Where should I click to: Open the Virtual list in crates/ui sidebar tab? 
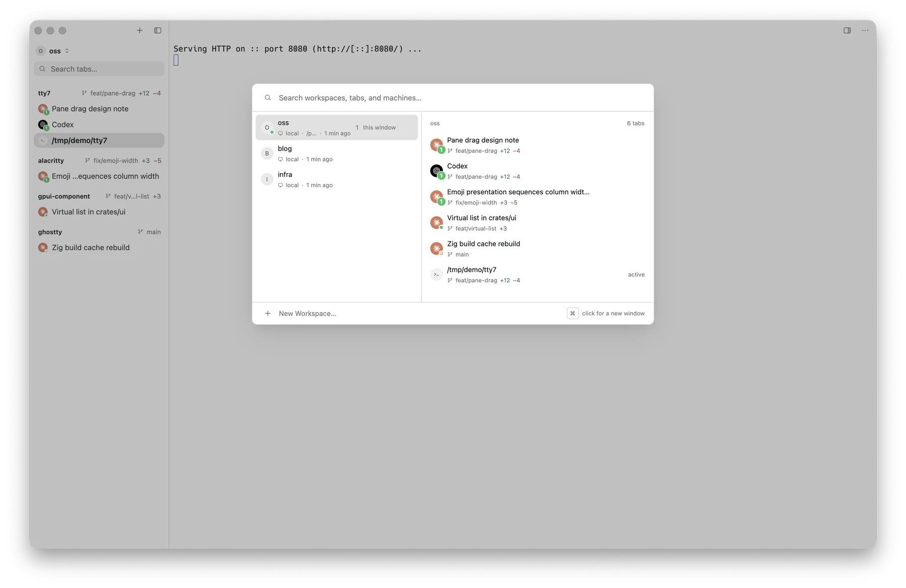point(99,212)
